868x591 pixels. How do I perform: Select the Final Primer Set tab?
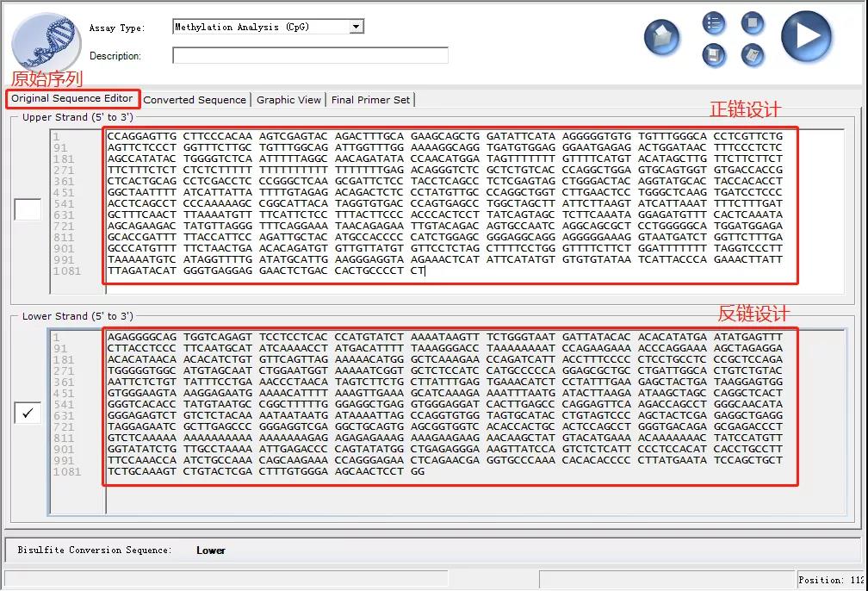point(370,100)
